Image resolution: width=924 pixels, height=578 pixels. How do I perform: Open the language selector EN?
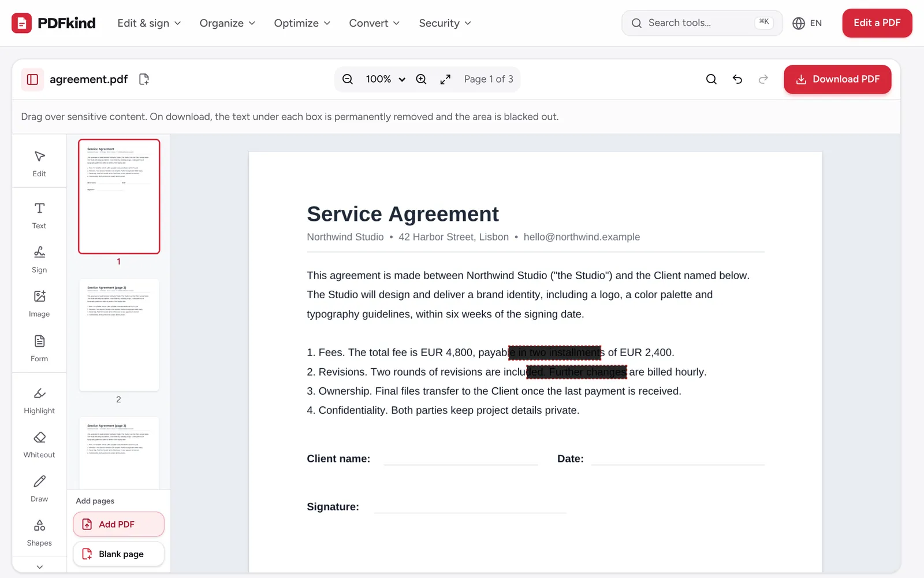(x=807, y=23)
